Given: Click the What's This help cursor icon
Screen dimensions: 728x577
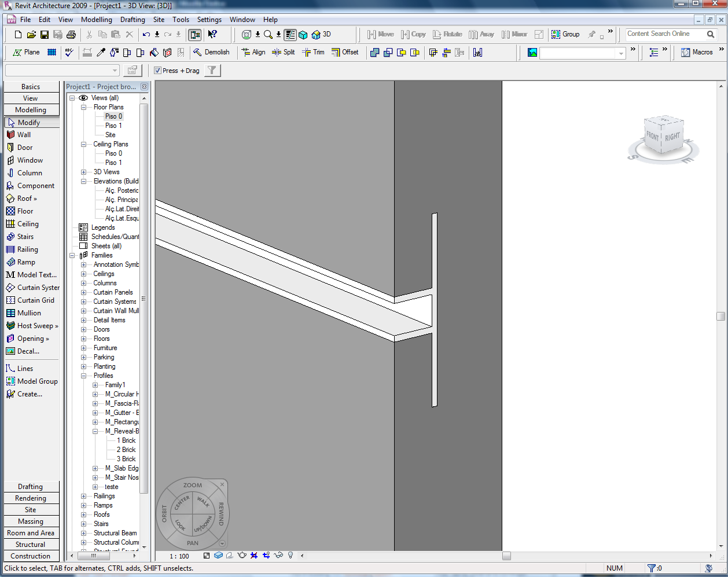Looking at the screenshot, I should click(212, 35).
